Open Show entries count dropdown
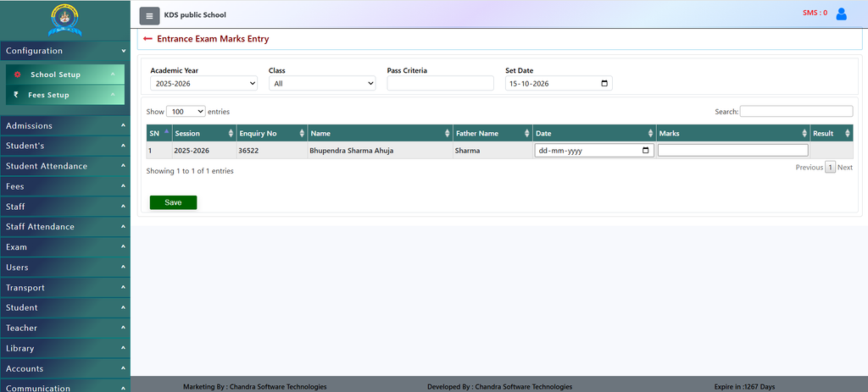The image size is (868, 392). 186,112
